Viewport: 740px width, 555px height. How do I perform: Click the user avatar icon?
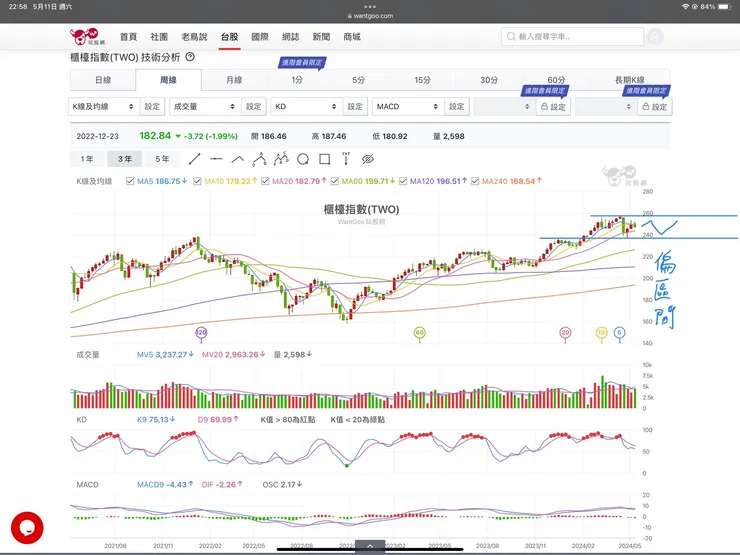(x=654, y=37)
